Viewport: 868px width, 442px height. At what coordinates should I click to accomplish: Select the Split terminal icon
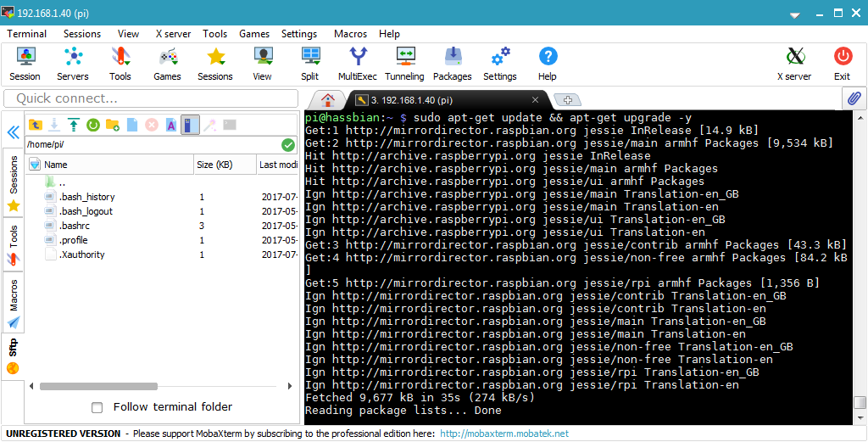coord(310,64)
